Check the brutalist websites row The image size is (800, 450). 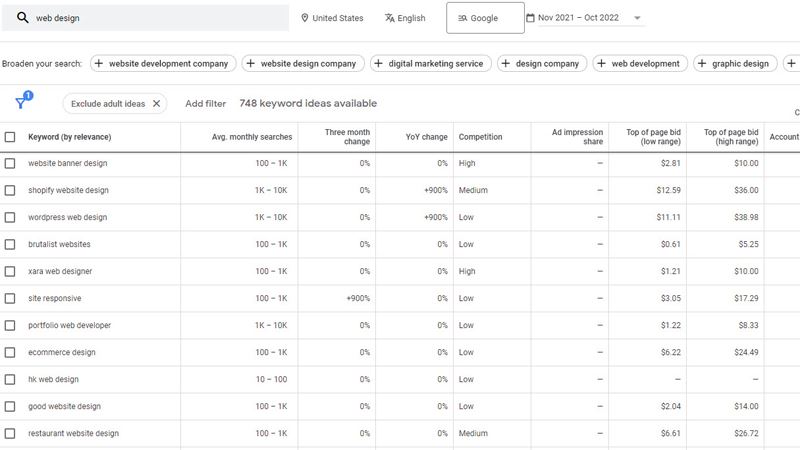point(10,244)
